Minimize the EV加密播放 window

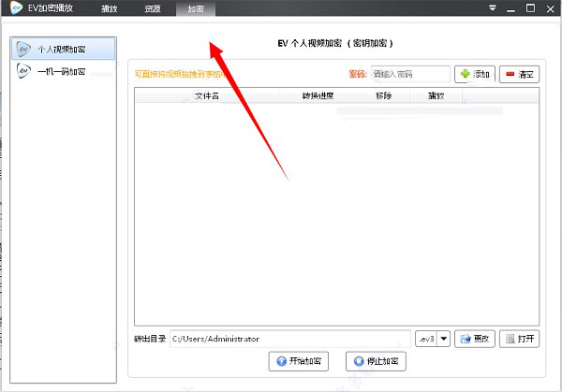(x=510, y=9)
